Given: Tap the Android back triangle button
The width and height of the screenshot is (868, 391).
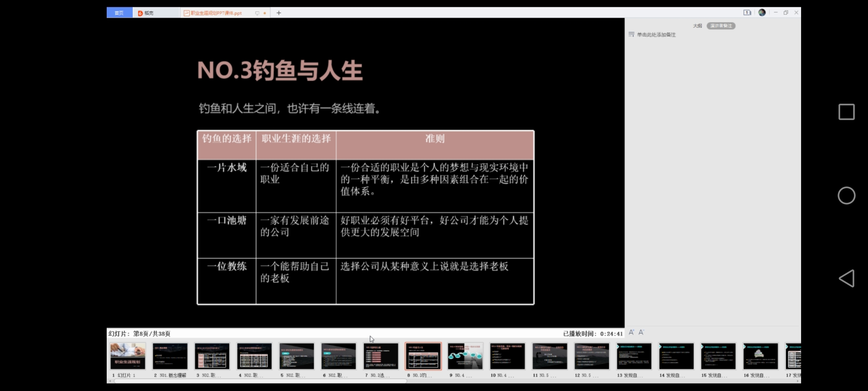Looking at the screenshot, I should [x=846, y=278].
